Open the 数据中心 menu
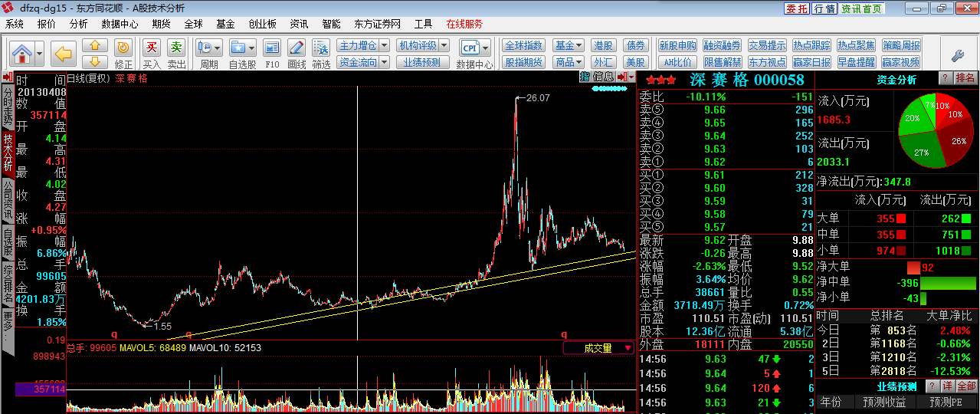 (120, 25)
